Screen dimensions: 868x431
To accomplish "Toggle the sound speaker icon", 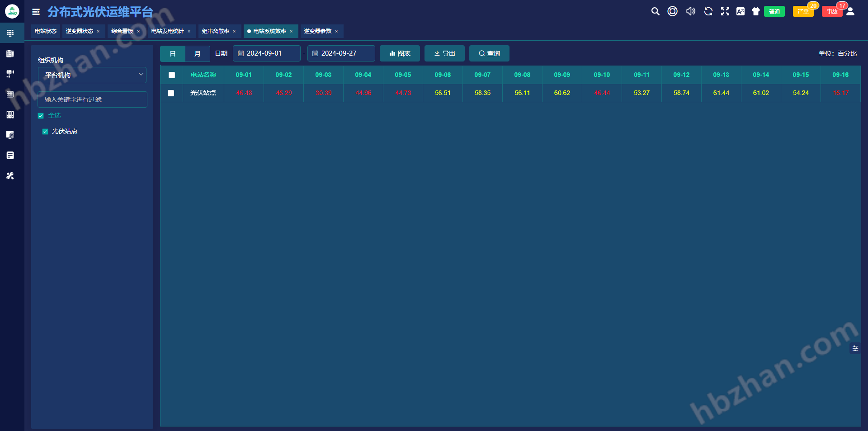I will 690,12.
